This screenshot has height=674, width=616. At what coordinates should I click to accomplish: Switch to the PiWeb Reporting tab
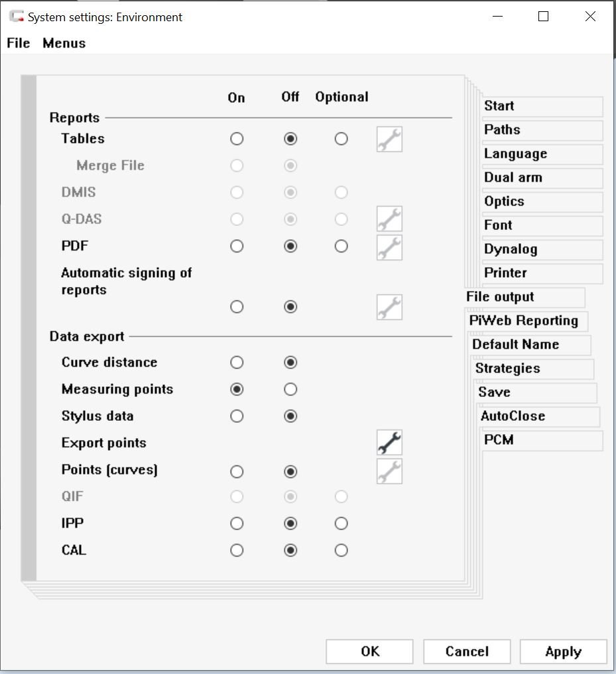(524, 321)
